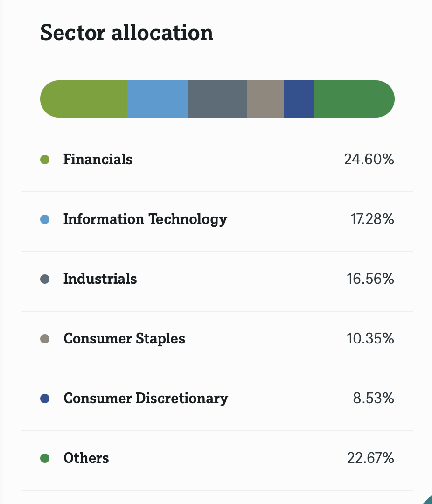This screenshot has height=504, width=432.
Task: Click the Industrials legend dot
Action: pos(45,279)
